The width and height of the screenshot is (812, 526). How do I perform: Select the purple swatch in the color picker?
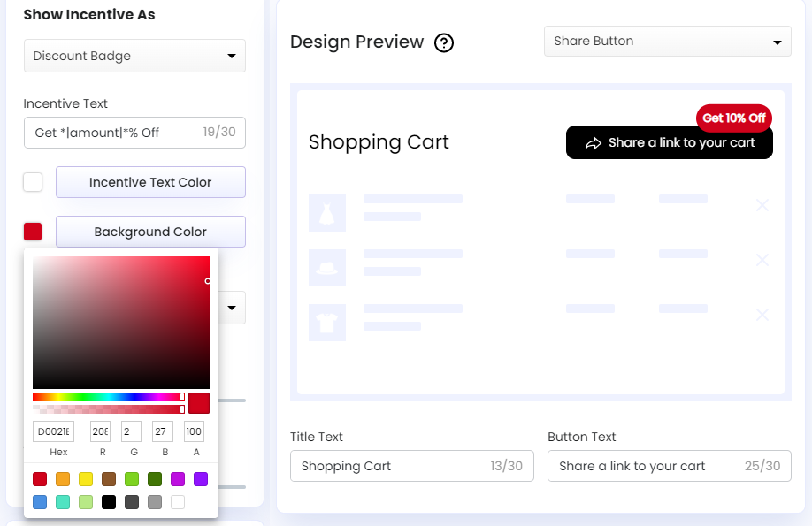[200, 478]
